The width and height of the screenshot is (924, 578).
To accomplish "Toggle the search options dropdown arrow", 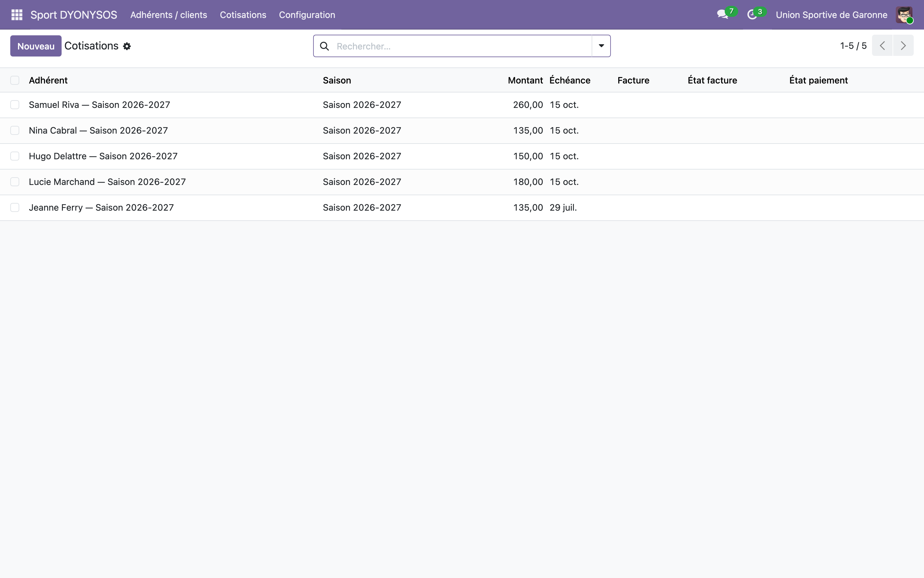I will point(601,46).
